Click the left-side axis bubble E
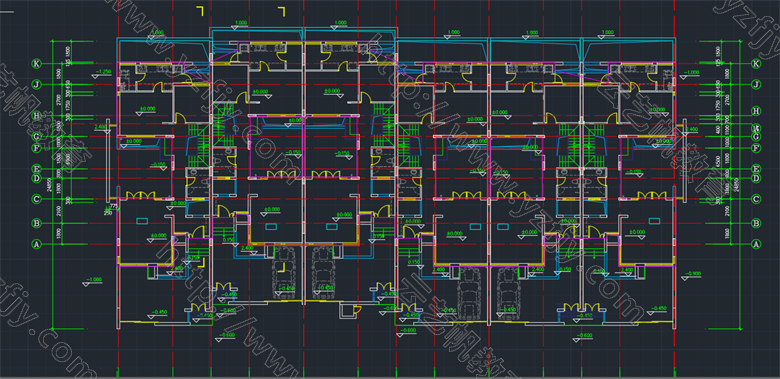780x379 pixels. coord(36,169)
